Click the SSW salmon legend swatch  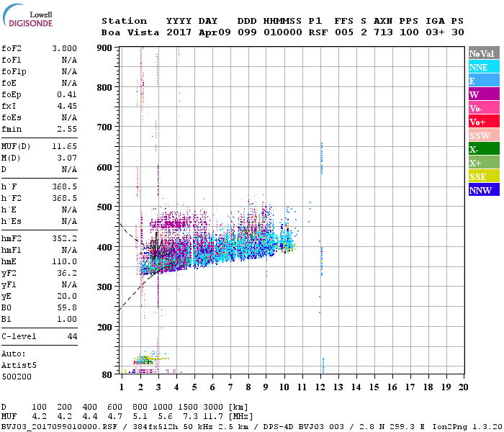click(x=484, y=135)
